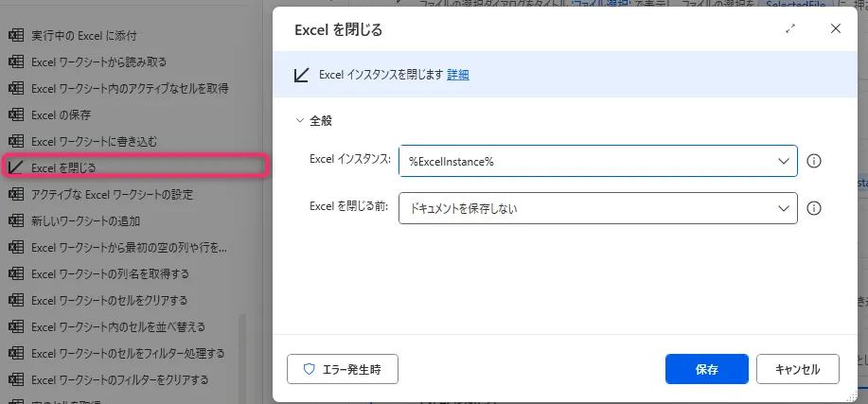868x404 pixels.
Task: Click the Excel icon beside Excel の保存
Action: point(15,114)
